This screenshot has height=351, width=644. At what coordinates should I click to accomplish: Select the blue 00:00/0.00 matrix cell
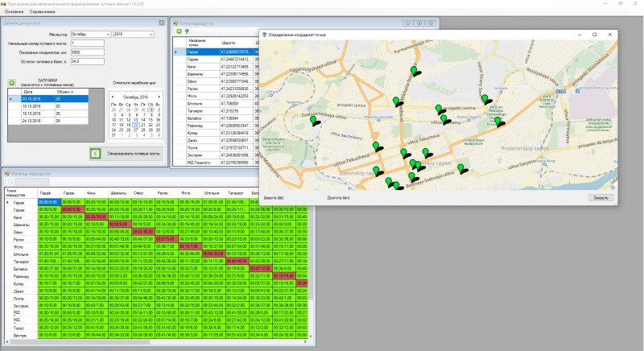(x=49, y=202)
